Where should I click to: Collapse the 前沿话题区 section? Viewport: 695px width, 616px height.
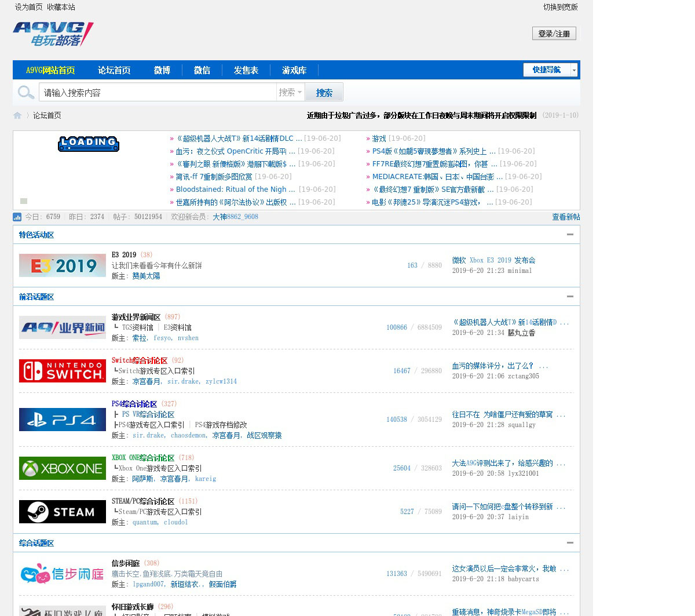(570, 297)
